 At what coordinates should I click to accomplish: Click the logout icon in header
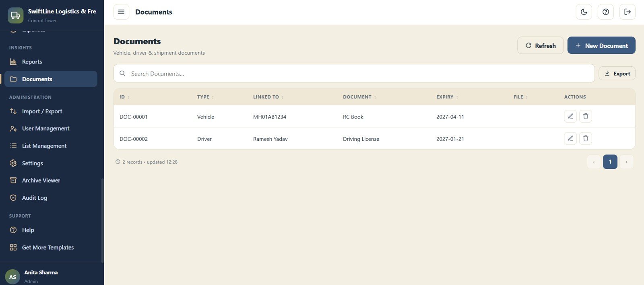point(627,12)
